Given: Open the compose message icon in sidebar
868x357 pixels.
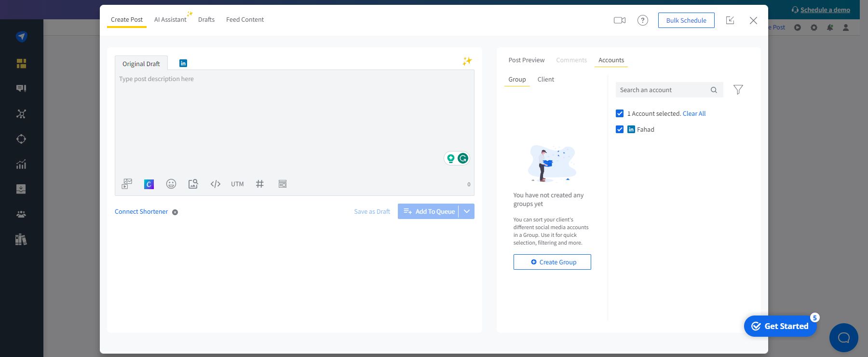Looking at the screenshot, I should (x=21, y=88).
